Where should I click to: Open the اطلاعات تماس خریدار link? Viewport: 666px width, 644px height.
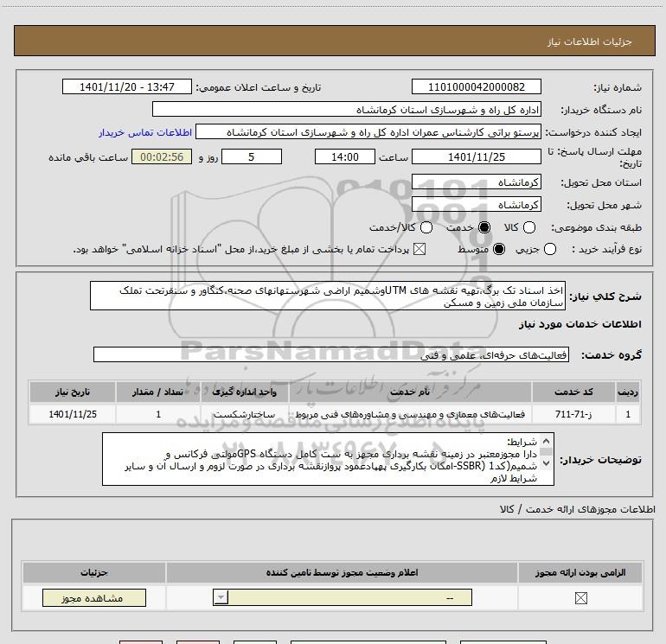(x=145, y=132)
